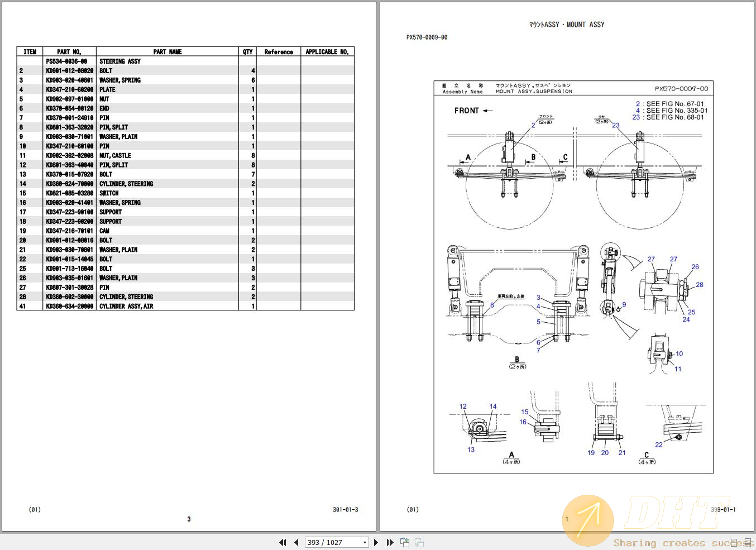The image size is (756, 550).
Task: Click callout number 5 in view B
Action: [x=538, y=322]
